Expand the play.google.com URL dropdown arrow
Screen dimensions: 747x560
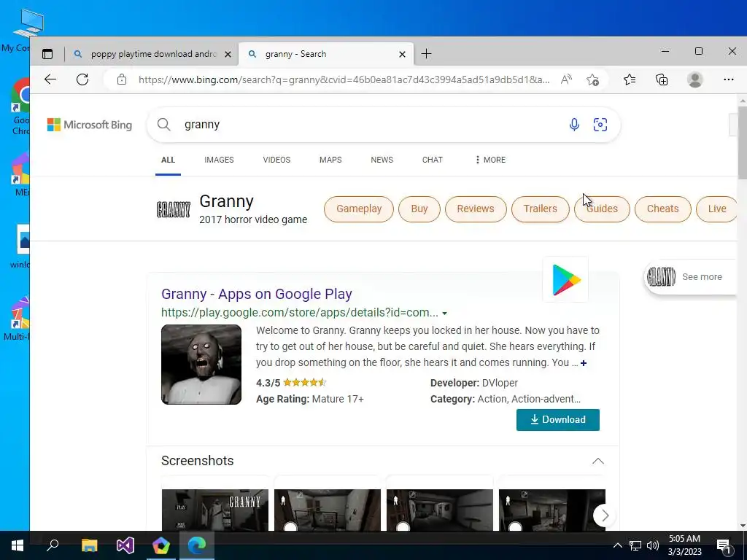(x=444, y=314)
